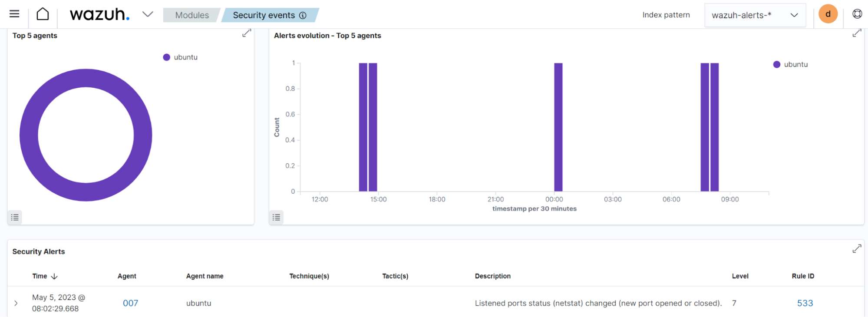Click the Agent name column header

(205, 276)
